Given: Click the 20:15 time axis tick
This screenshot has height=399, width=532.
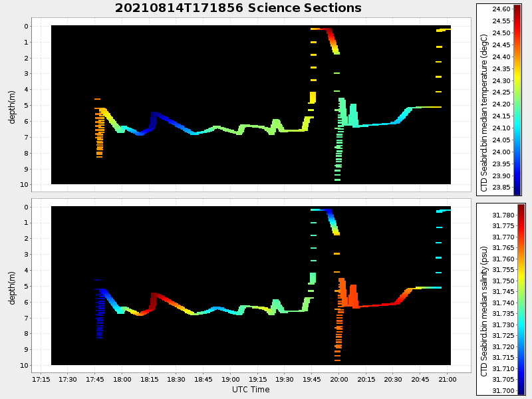Looking at the screenshot, I should tap(366, 379).
